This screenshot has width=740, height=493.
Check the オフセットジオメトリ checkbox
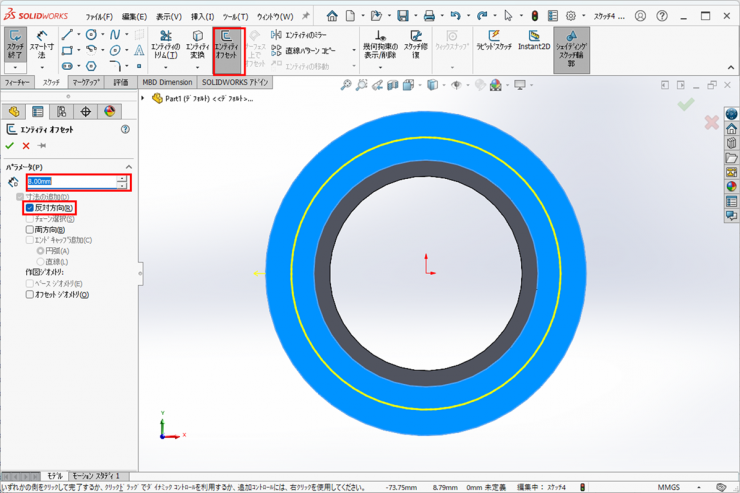(x=30, y=295)
